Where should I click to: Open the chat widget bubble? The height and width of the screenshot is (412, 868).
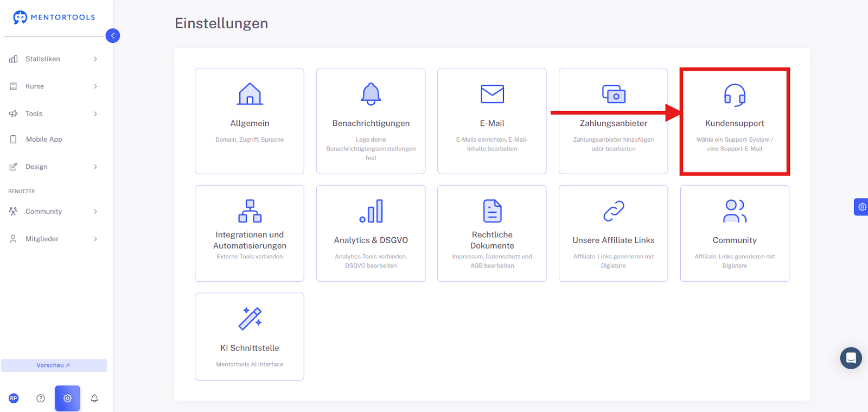851,358
